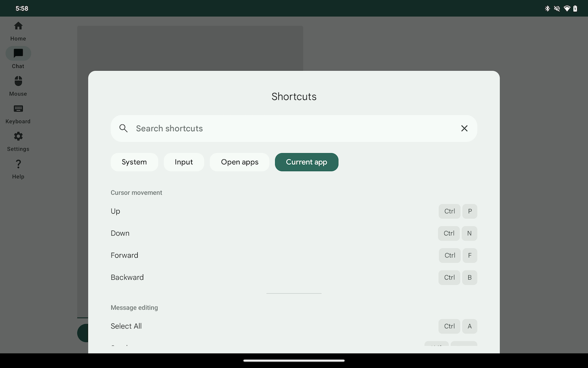The image size is (588, 368).
Task: Open Help question mark icon
Action: (18, 164)
